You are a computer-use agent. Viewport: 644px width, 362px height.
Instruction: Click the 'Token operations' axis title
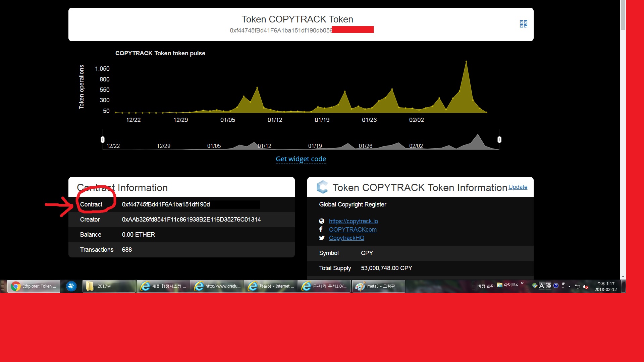[82, 87]
